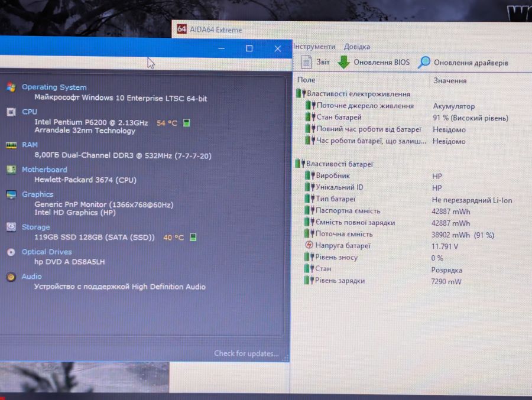532x400 pixels.
Task: Click Hewlett-Packard 3674 (CPU) text
Action: click(x=86, y=180)
